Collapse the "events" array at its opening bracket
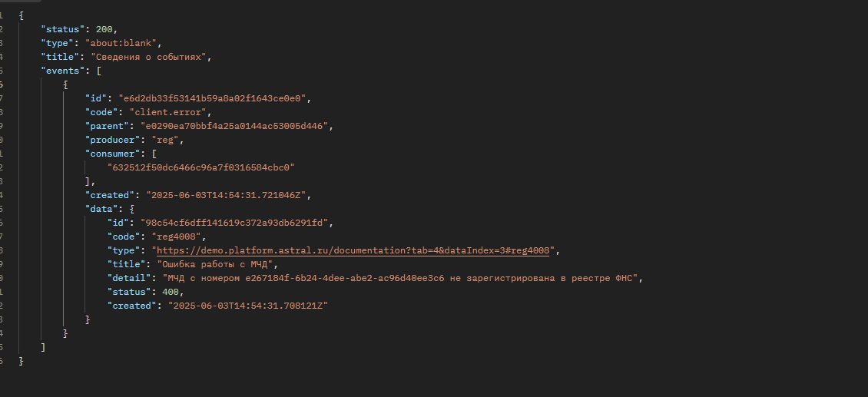The image size is (868, 397). 99,71
